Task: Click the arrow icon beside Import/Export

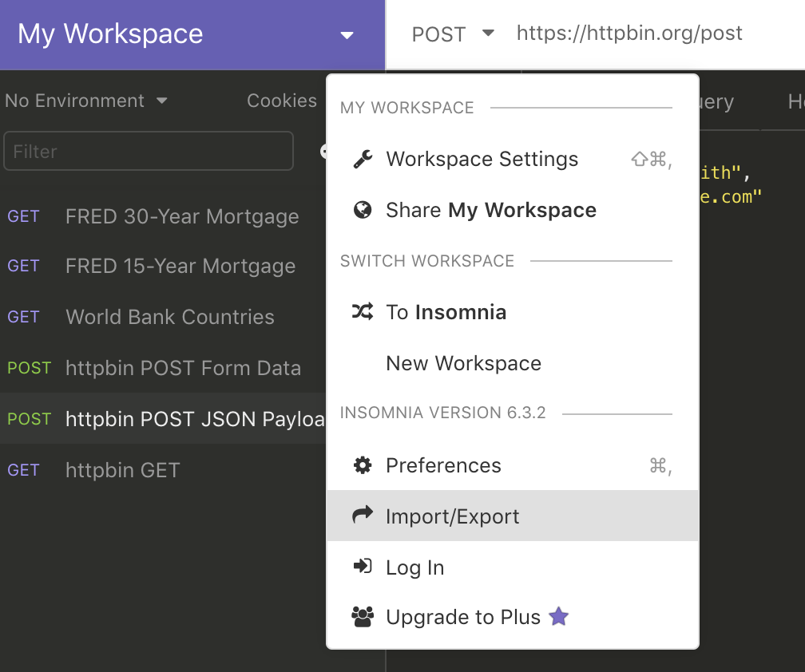Action: point(363,515)
